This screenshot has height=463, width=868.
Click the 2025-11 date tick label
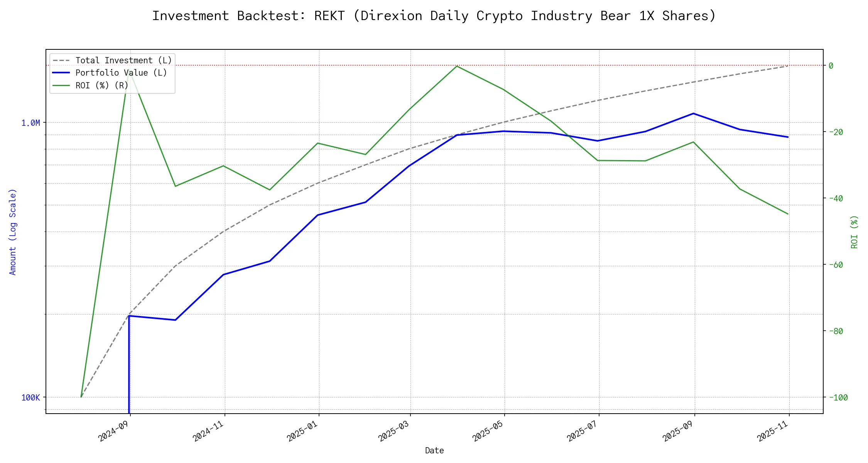coord(773,431)
